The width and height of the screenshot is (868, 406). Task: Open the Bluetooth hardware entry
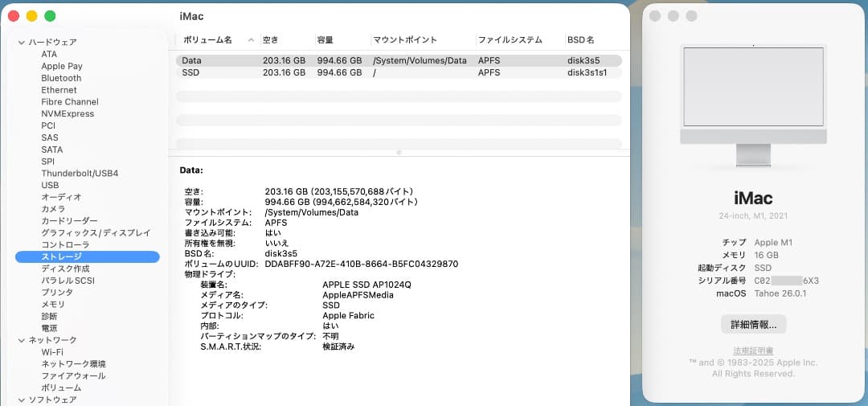point(61,78)
